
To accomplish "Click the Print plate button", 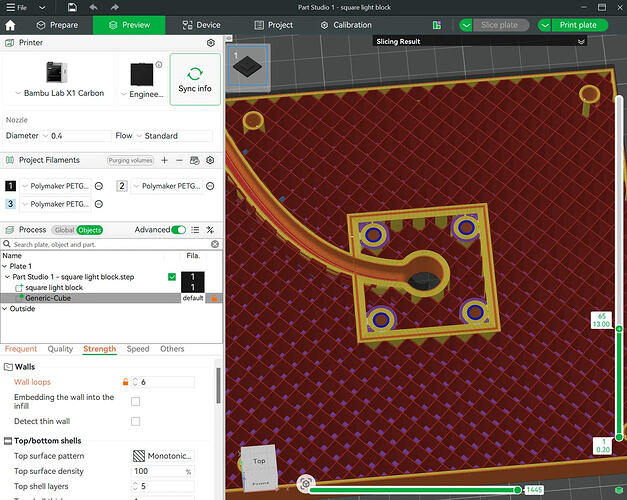I will [578, 25].
